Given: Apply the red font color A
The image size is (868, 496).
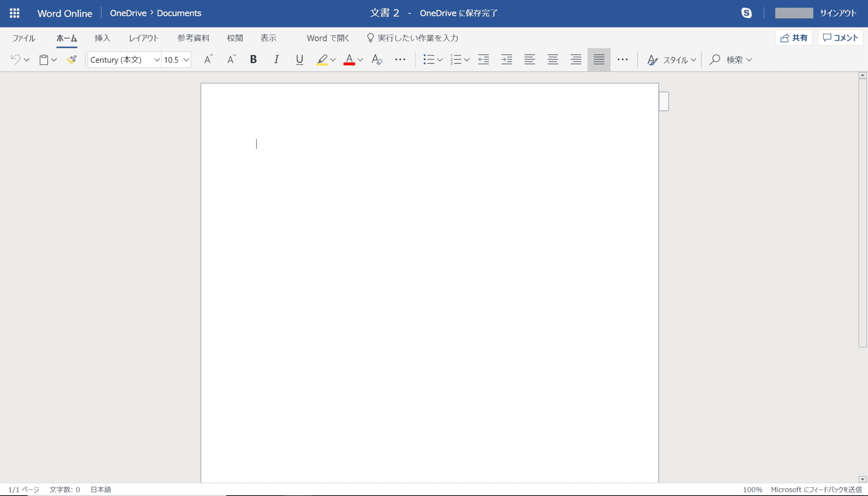Looking at the screenshot, I should [x=349, y=59].
